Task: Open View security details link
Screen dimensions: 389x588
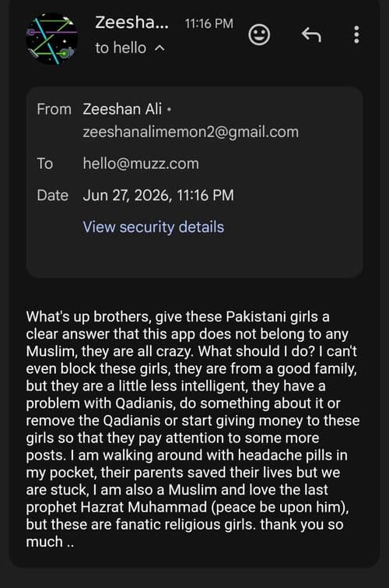Action: [153, 227]
